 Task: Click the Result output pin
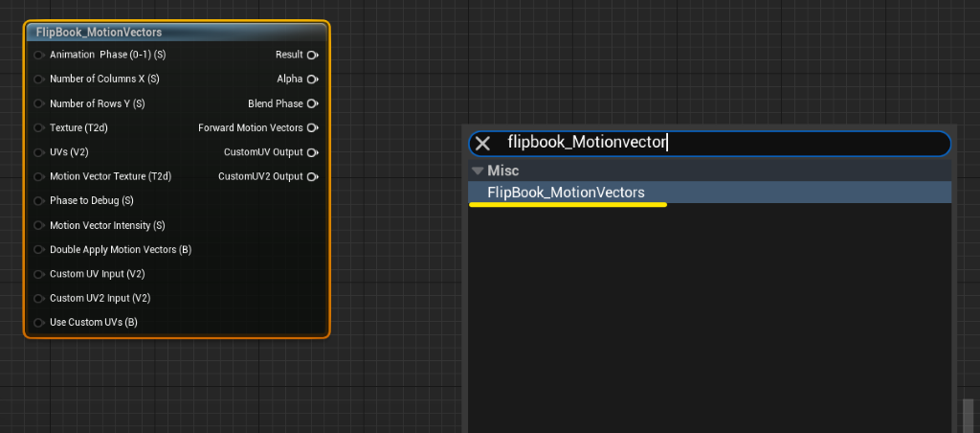click(313, 55)
